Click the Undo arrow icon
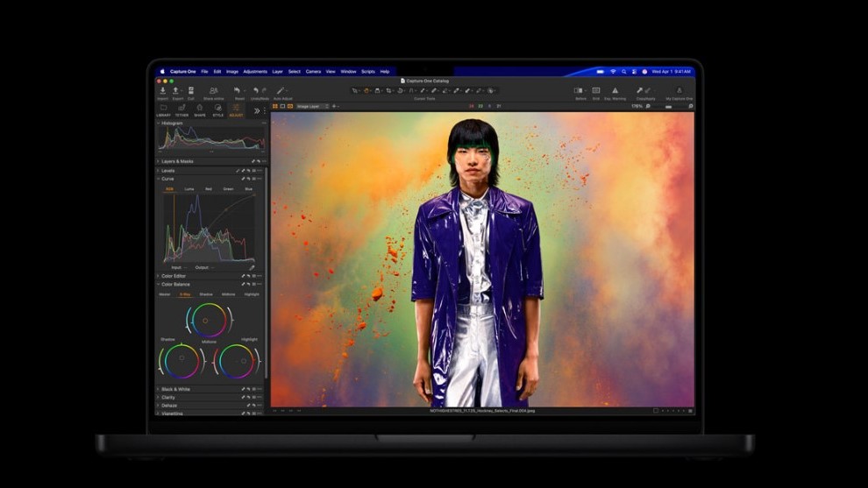This screenshot has height=488, width=868. pyautogui.click(x=256, y=90)
